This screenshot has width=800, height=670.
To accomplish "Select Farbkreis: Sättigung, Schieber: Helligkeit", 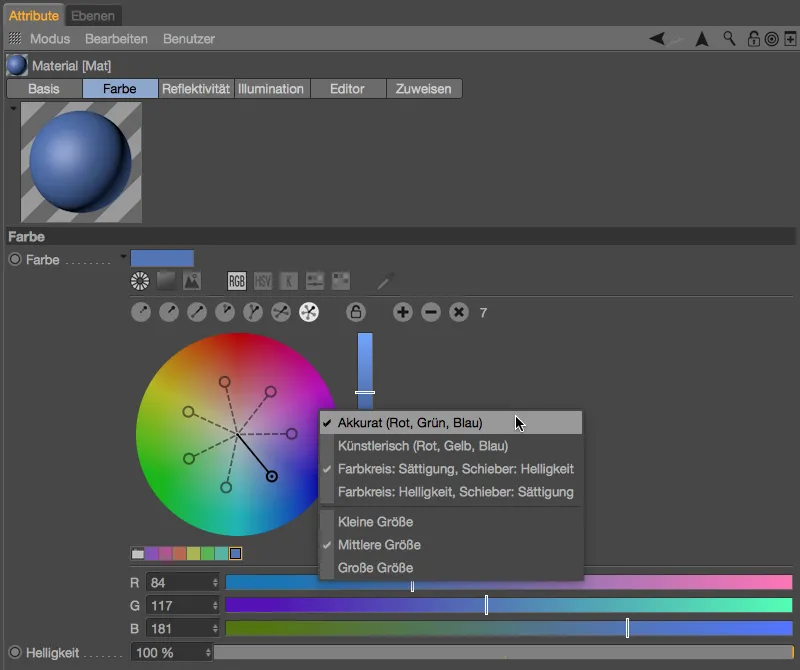I will coord(451,469).
